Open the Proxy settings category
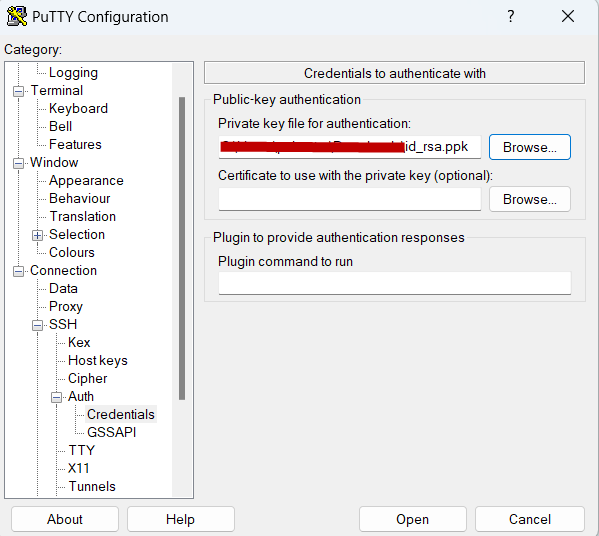Viewport: 599px width, 536px height. click(66, 306)
